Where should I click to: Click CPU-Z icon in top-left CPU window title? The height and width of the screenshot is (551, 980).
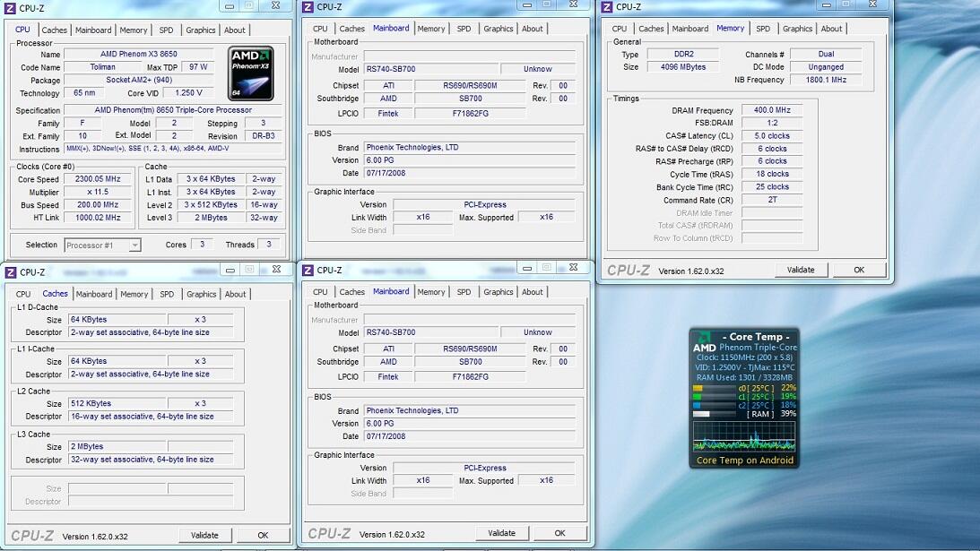(10, 8)
